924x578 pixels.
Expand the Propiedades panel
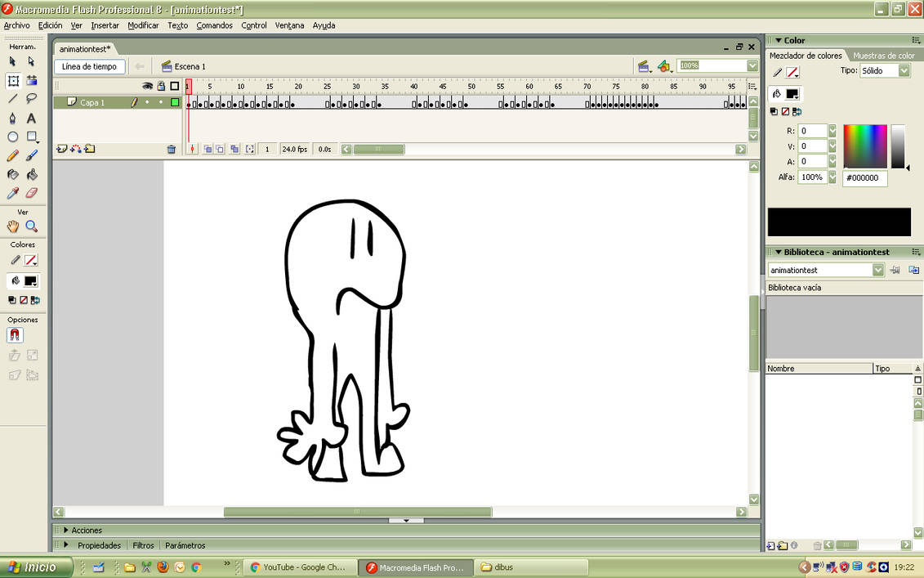pyautogui.click(x=66, y=545)
